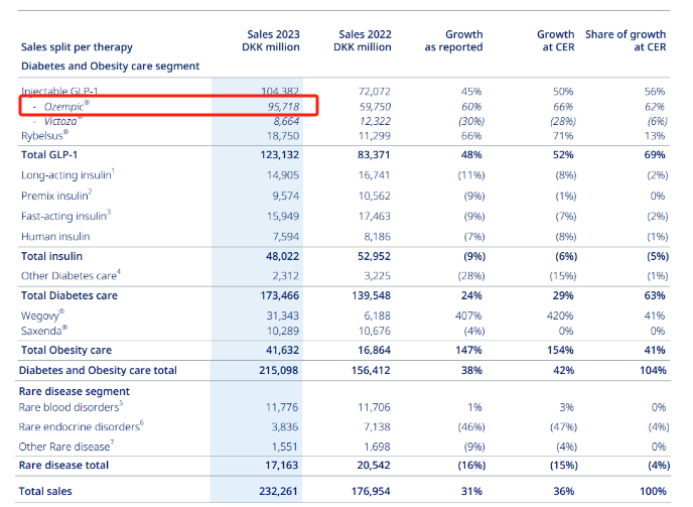The width and height of the screenshot is (693, 507).
Task: Click Human insulin 2023 value 7,594
Action: [286, 236]
